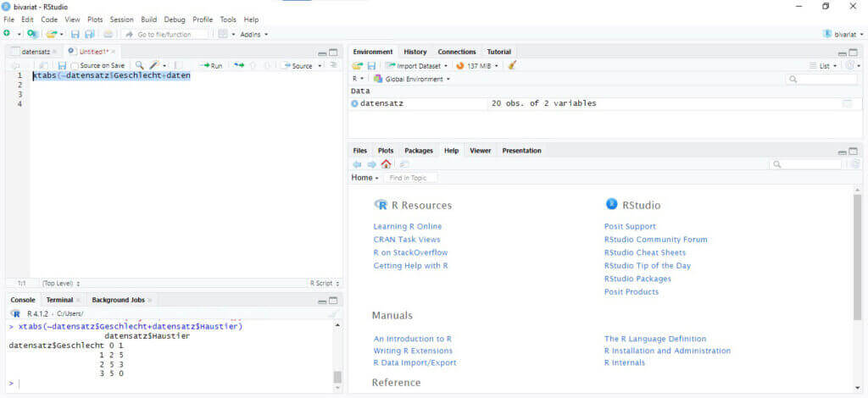Open the CRAN Task Views link
868x398 pixels.
click(x=407, y=240)
